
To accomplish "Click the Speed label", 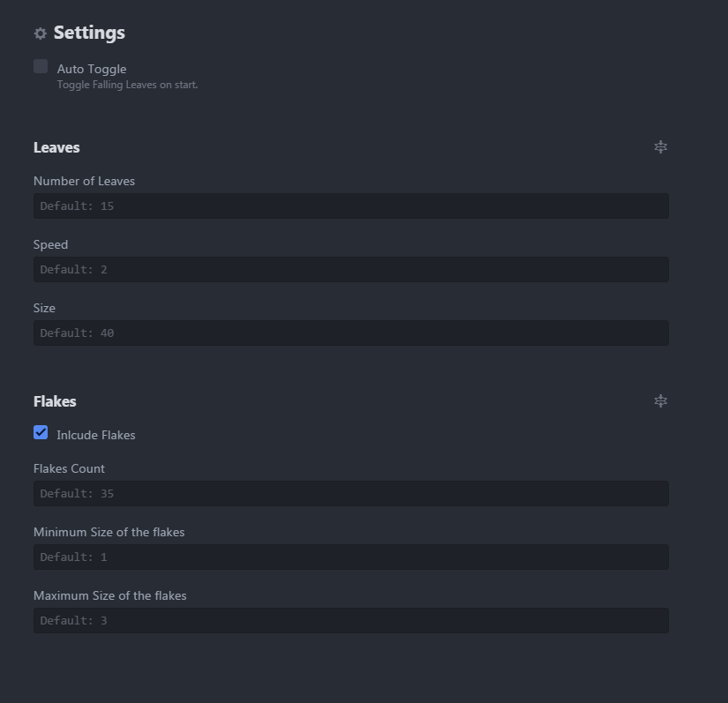I will pos(50,244).
